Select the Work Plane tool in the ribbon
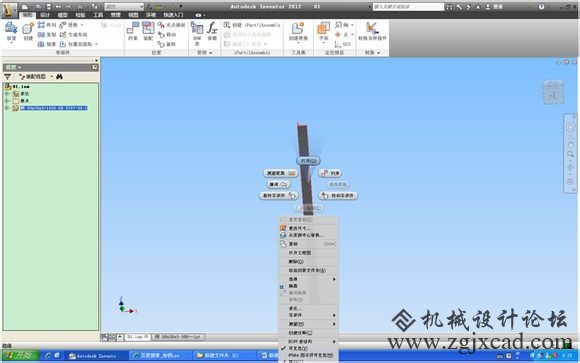Viewport: 580px width, 363px height. pyautogui.click(x=324, y=32)
